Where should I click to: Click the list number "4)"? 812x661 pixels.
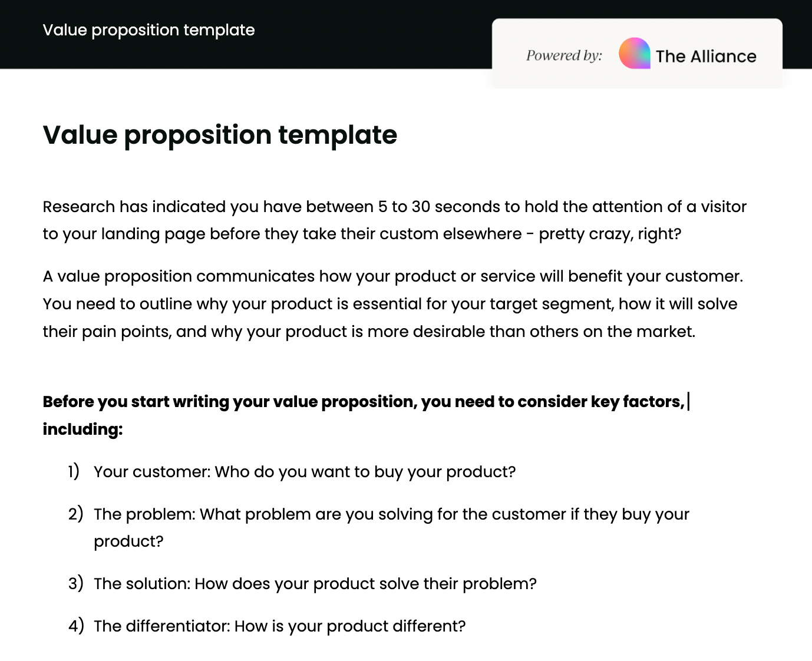click(76, 626)
